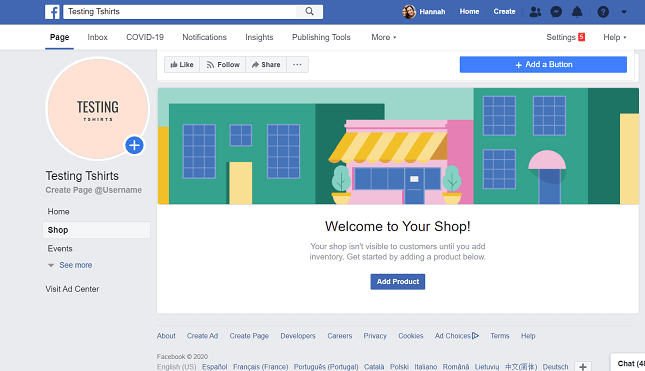The height and width of the screenshot is (371, 645).
Task: Open the Messenger icon
Action: pyautogui.click(x=556, y=12)
